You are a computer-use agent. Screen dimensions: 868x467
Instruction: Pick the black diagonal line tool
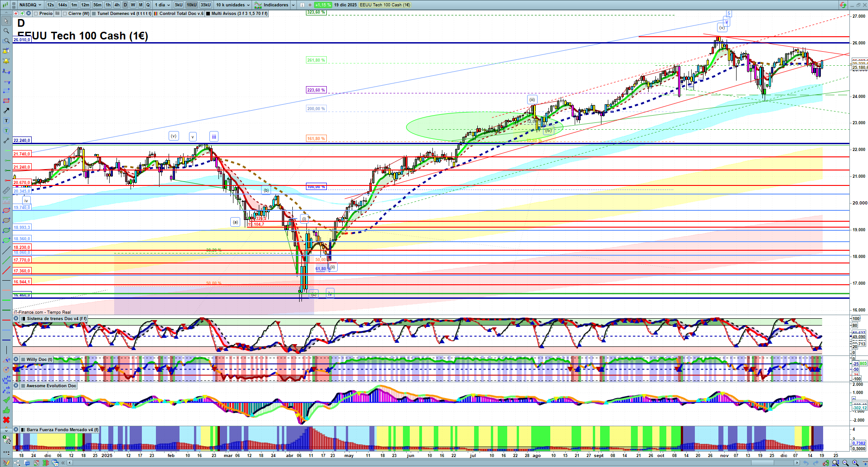(6, 250)
